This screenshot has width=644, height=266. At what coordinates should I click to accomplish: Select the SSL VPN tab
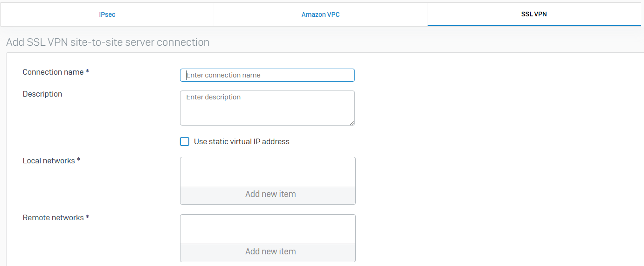point(533,14)
